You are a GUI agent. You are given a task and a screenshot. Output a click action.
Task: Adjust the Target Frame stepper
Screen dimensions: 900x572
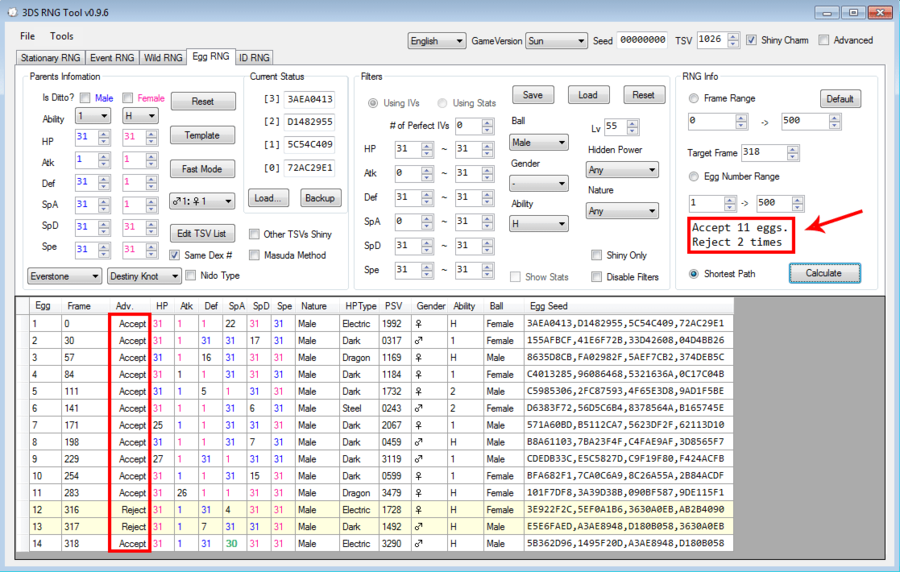[x=793, y=153]
